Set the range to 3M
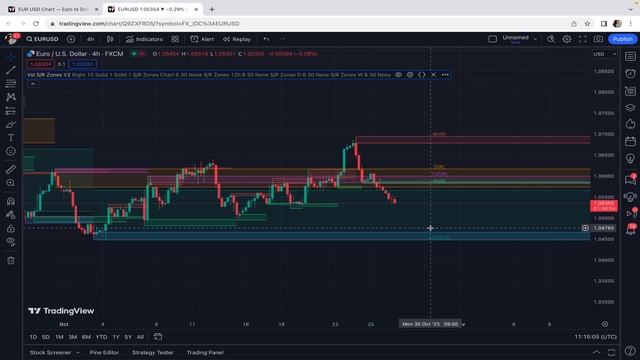The width and height of the screenshot is (640, 360). pyautogui.click(x=73, y=337)
